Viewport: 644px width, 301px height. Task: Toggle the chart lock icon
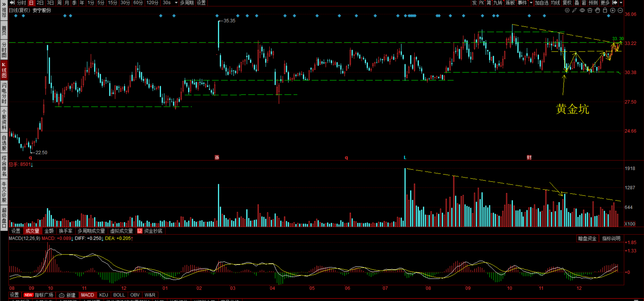(x=605, y=10)
